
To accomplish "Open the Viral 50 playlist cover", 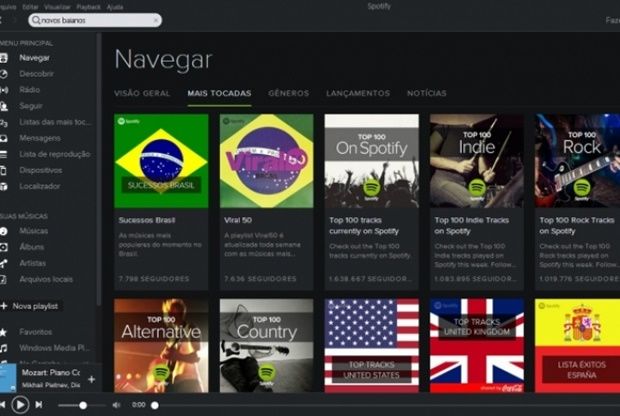I will pos(267,161).
